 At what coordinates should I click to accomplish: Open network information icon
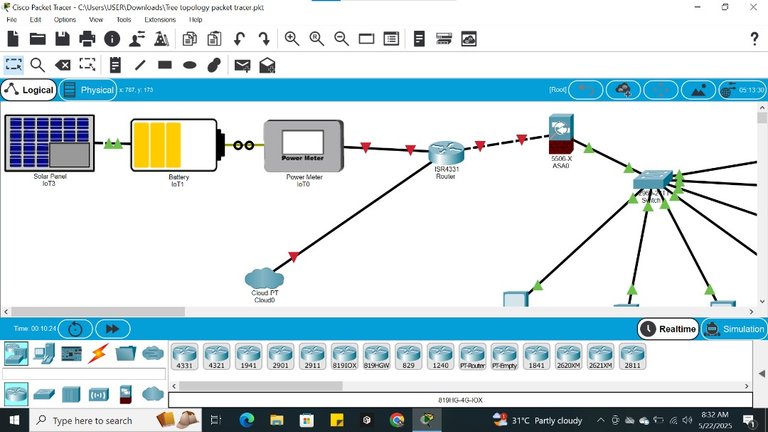click(x=112, y=39)
